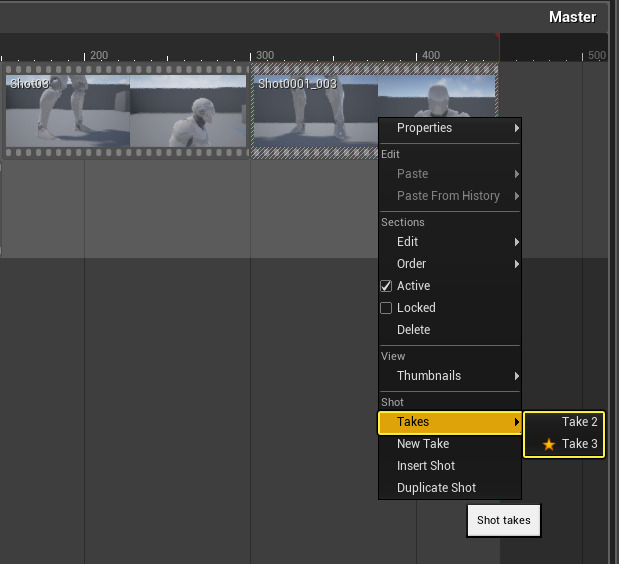Click the Master sequence label
Viewport: 619px width, 564px height.
(x=572, y=17)
